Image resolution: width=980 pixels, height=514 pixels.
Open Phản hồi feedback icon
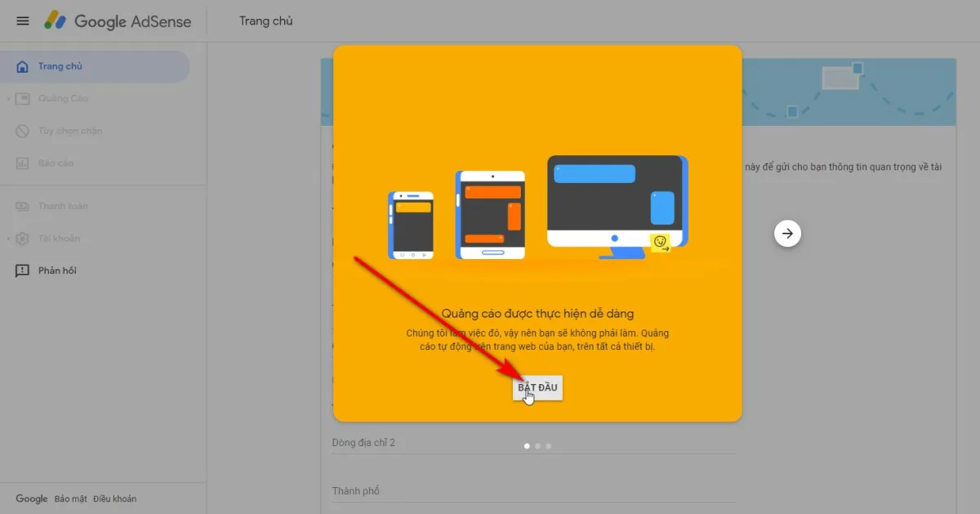click(23, 271)
